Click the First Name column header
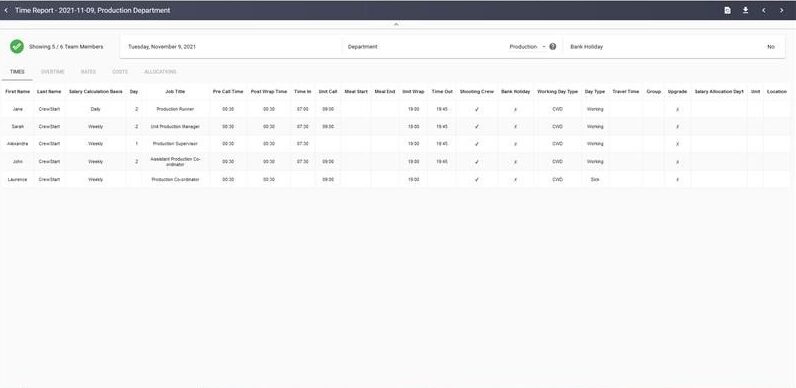Screen dimensions: 796x388 [x=18, y=91]
